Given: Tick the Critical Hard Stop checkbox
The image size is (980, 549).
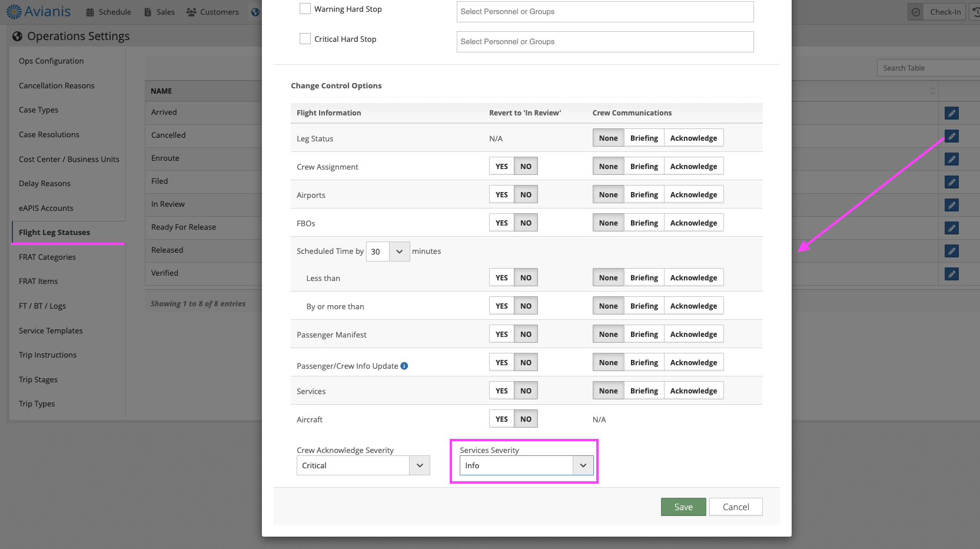Looking at the screenshot, I should tap(305, 39).
